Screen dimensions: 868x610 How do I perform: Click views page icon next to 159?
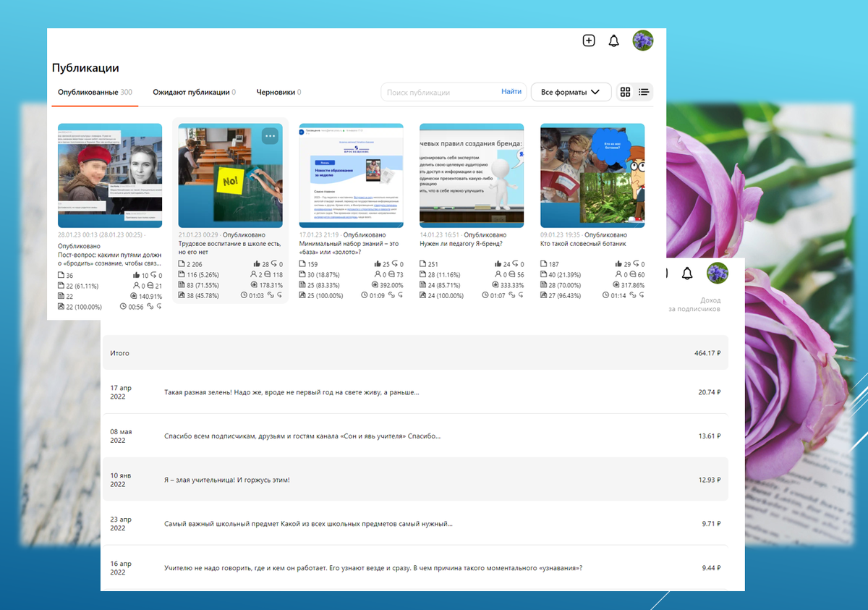pos(302,265)
